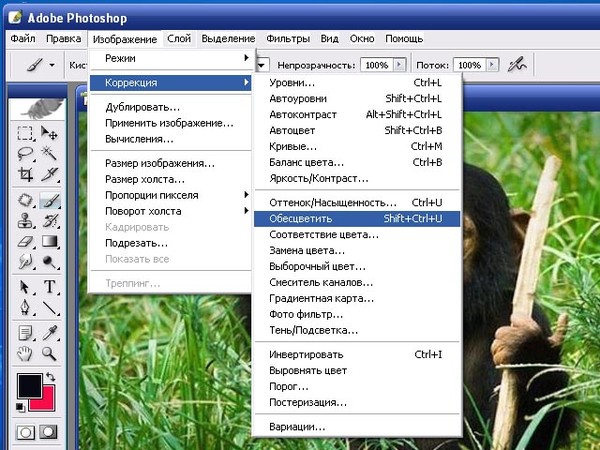Open the Помощь menu
The image size is (600, 450).
tap(404, 39)
